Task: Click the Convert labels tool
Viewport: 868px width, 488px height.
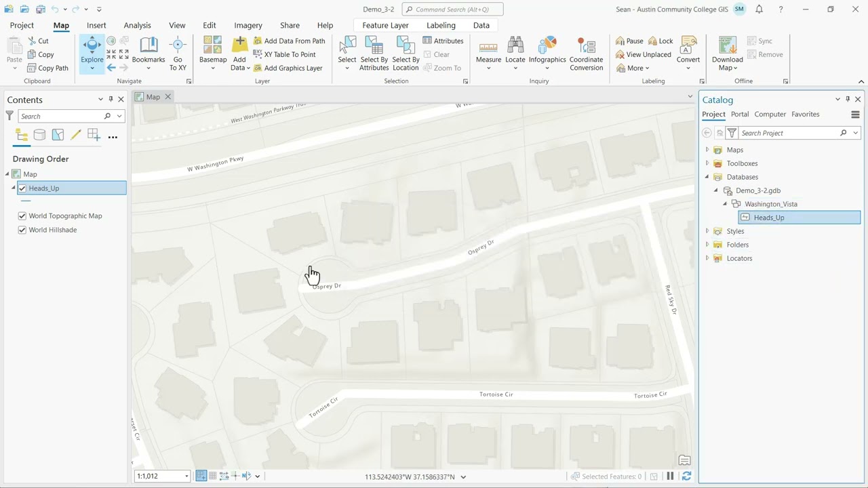Action: point(688,53)
